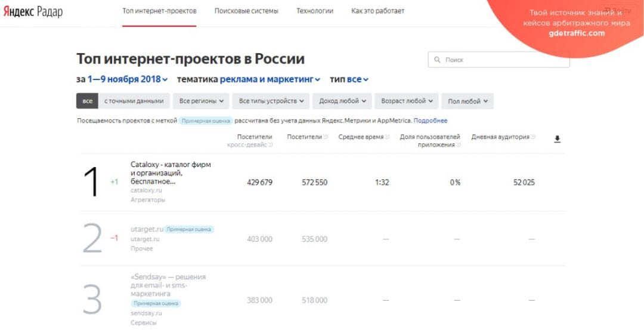The width and height of the screenshot is (644, 333).
Task: Open the Доход любой dropdown
Action: point(342,101)
